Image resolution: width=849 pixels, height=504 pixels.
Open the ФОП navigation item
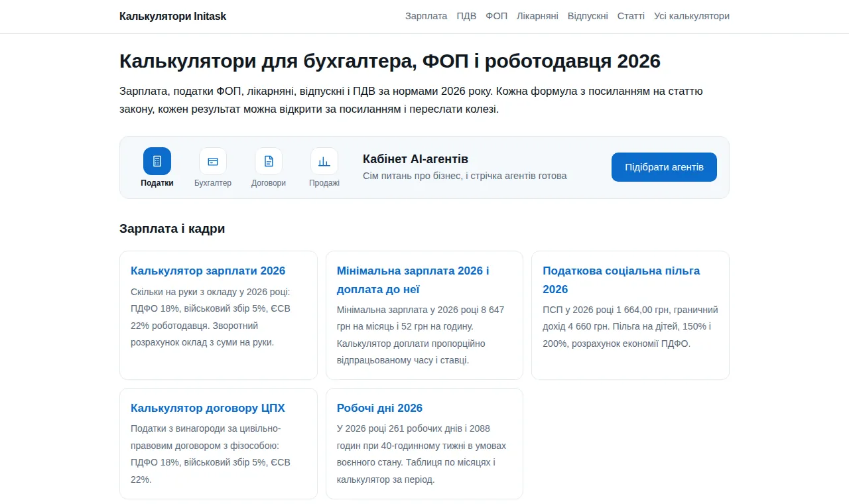coord(496,16)
